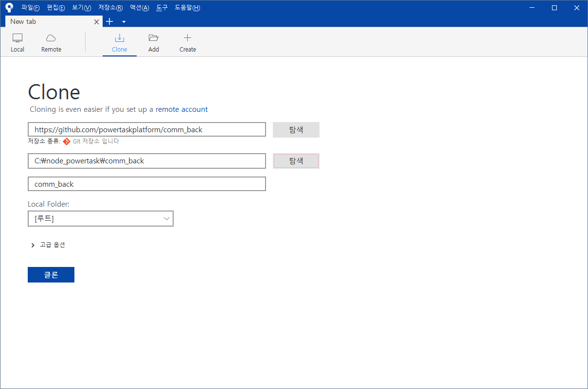Expand the 고급 옵션 section
588x389 pixels.
(48, 245)
